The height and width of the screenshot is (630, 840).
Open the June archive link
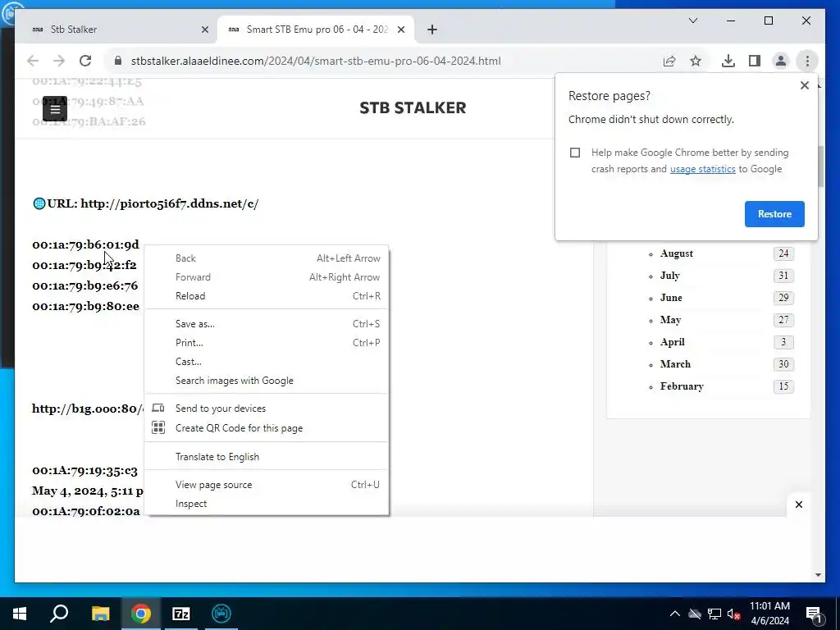pos(671,297)
